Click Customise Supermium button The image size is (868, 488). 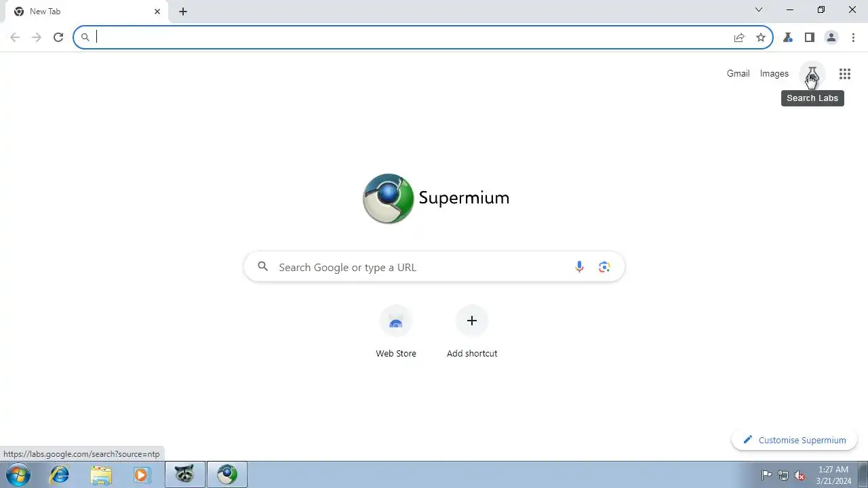[x=794, y=440]
